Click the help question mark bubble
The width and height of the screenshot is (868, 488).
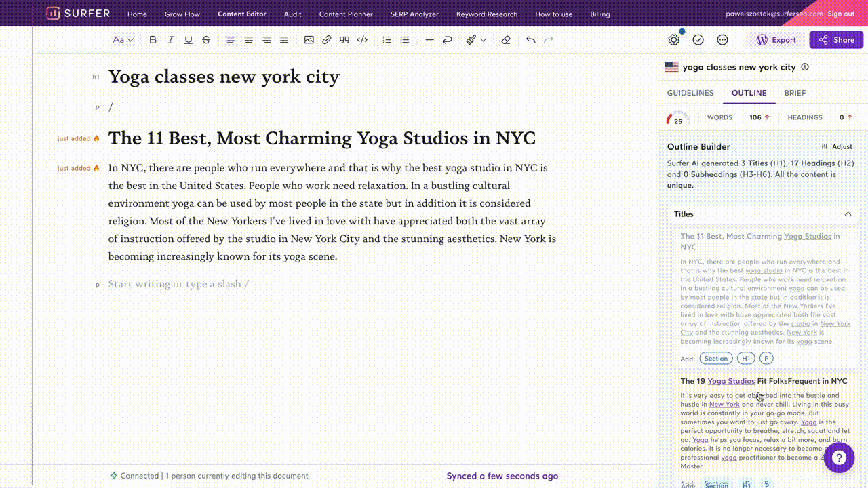(839, 457)
